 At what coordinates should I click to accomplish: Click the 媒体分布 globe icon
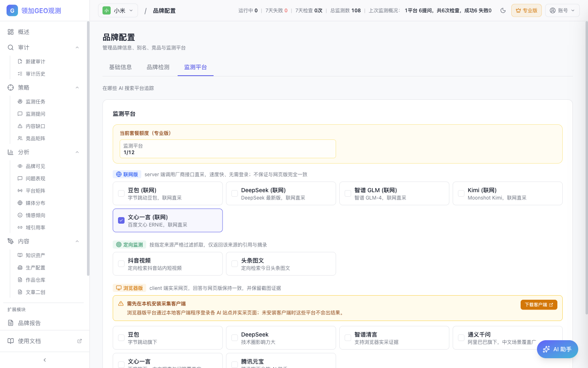tap(20, 203)
